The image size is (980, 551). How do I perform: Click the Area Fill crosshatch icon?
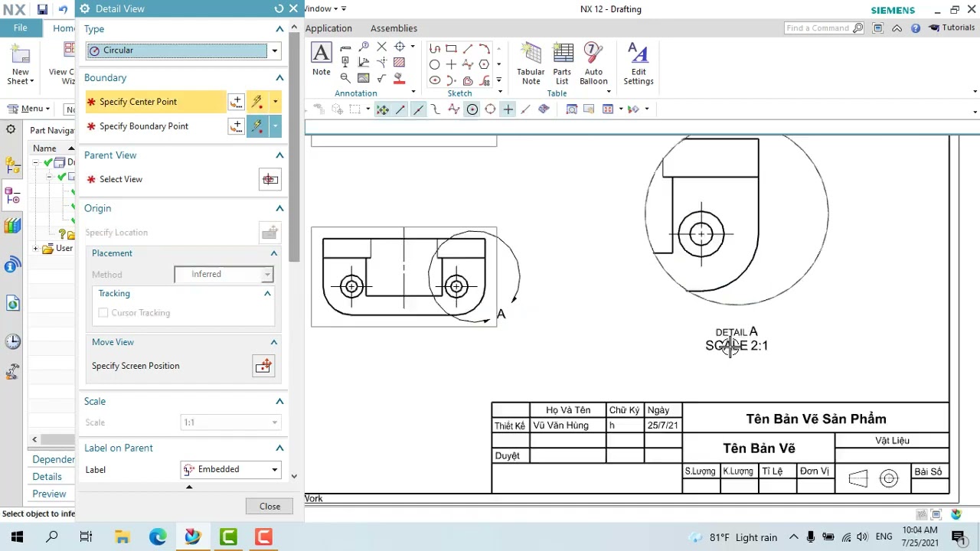399,63
